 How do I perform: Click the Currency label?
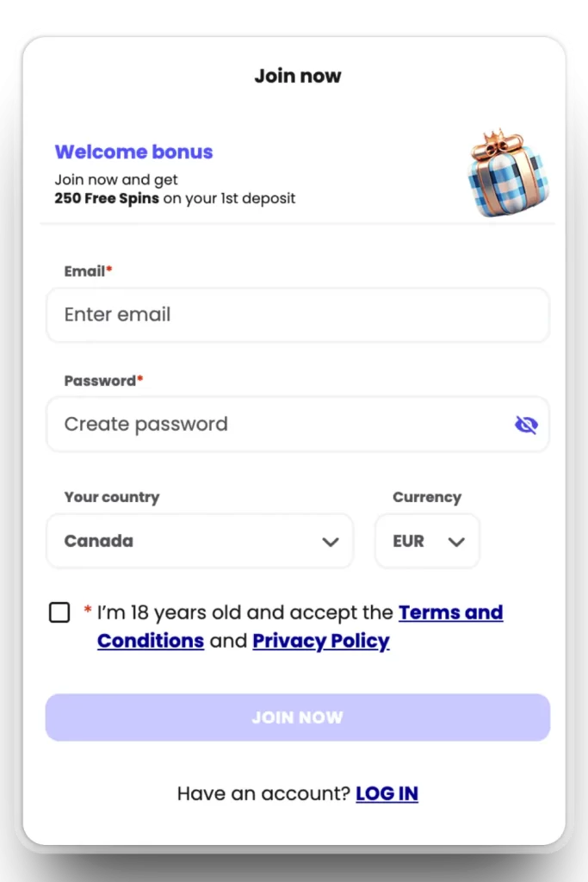427,497
